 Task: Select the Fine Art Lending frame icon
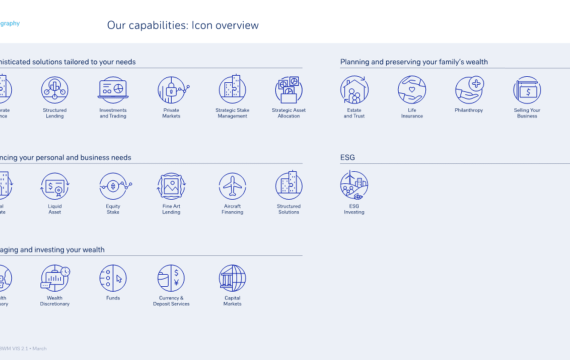coord(171,186)
